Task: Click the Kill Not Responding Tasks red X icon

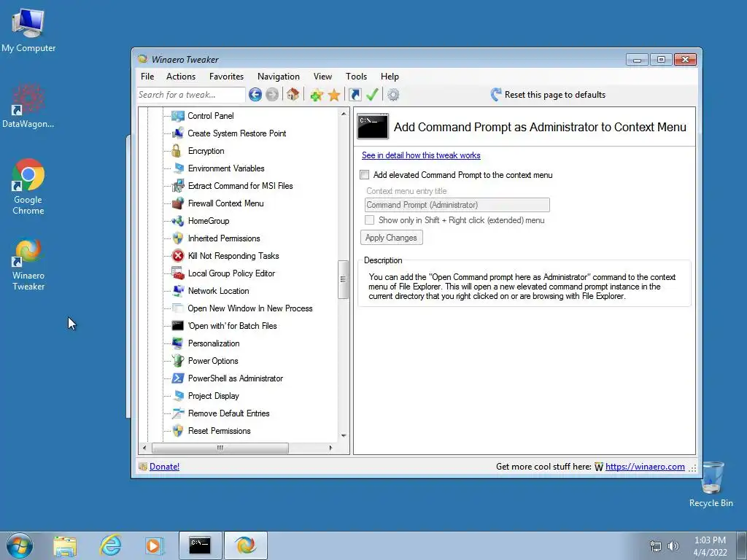Action: point(178,256)
